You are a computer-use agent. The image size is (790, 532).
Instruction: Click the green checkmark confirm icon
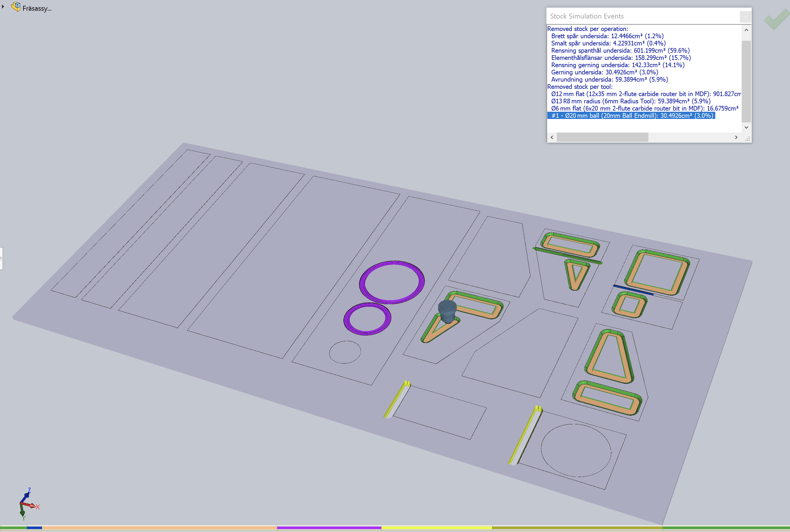click(x=776, y=19)
